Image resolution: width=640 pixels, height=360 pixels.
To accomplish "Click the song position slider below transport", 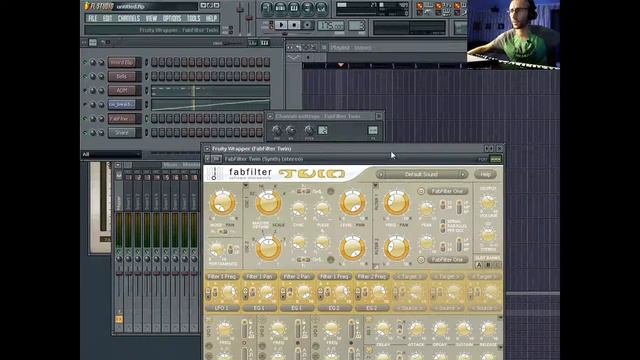I will click(x=285, y=34).
